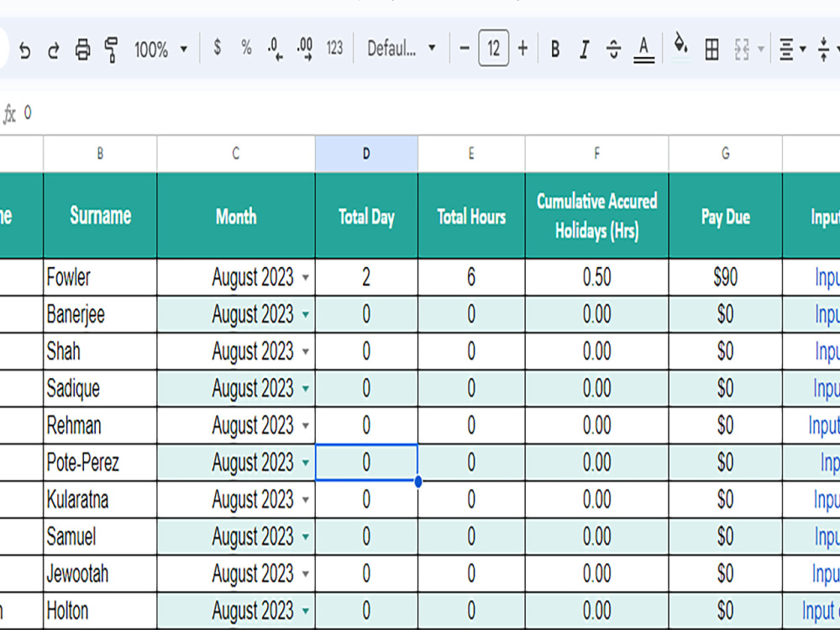Click the Redo arrow icon
The image size is (840, 630).
point(53,50)
